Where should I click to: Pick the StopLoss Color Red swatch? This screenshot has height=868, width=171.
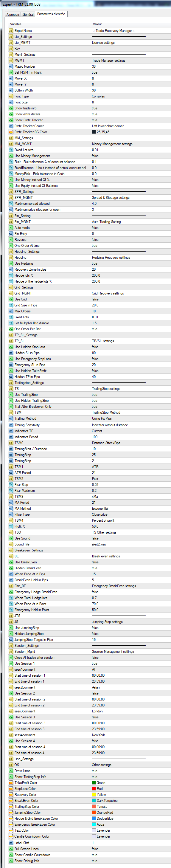[94, 789]
